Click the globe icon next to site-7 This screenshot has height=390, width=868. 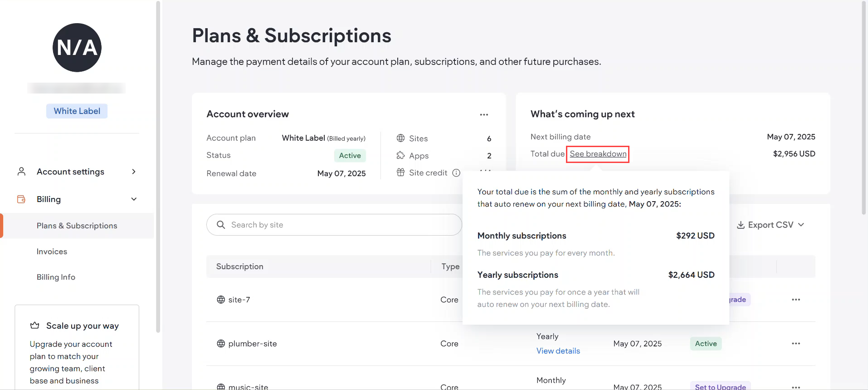221,300
